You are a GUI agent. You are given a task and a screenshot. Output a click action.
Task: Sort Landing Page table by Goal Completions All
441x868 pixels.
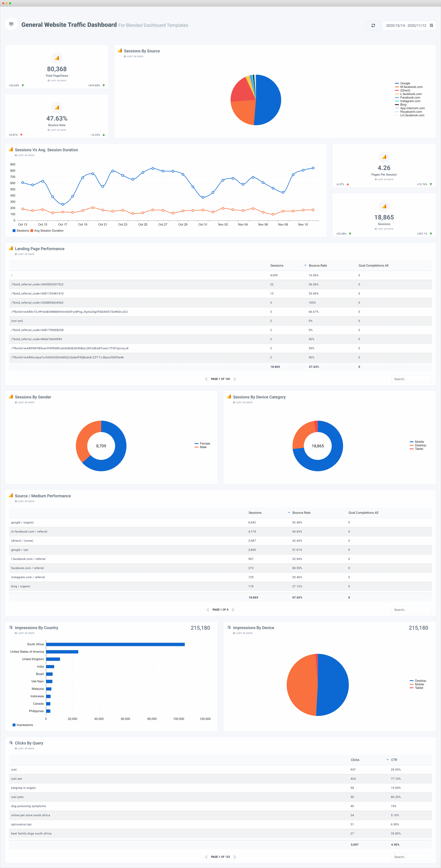(373, 266)
